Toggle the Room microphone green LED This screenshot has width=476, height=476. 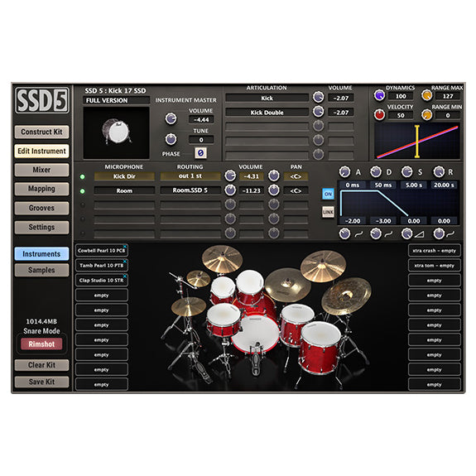[82, 191]
